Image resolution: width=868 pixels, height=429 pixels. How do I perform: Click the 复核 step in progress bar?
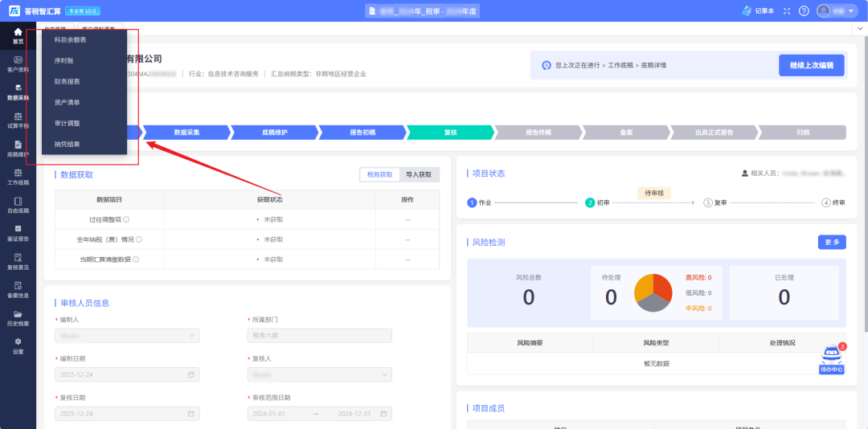point(450,133)
